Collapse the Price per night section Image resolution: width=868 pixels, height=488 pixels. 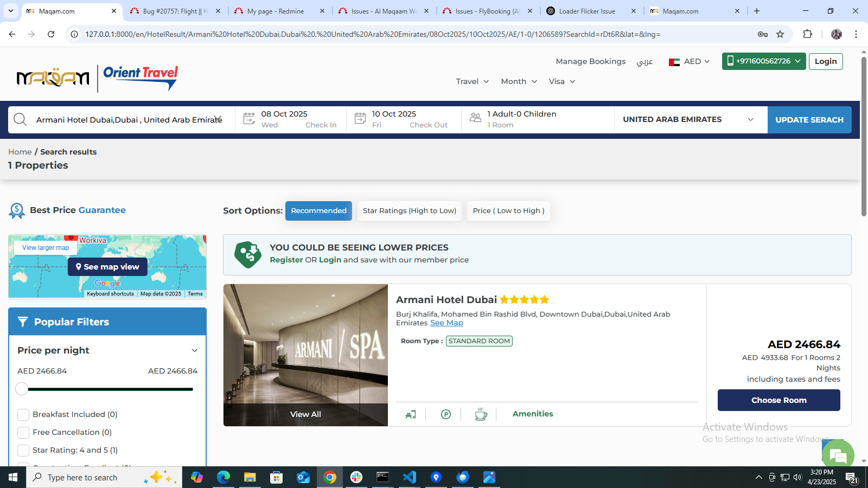[194, 351]
